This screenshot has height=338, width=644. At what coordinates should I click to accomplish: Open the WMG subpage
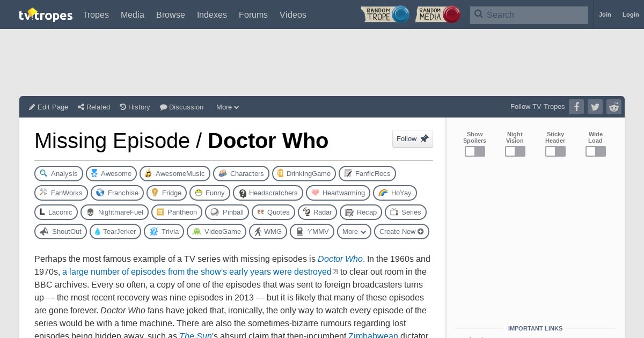tap(268, 232)
